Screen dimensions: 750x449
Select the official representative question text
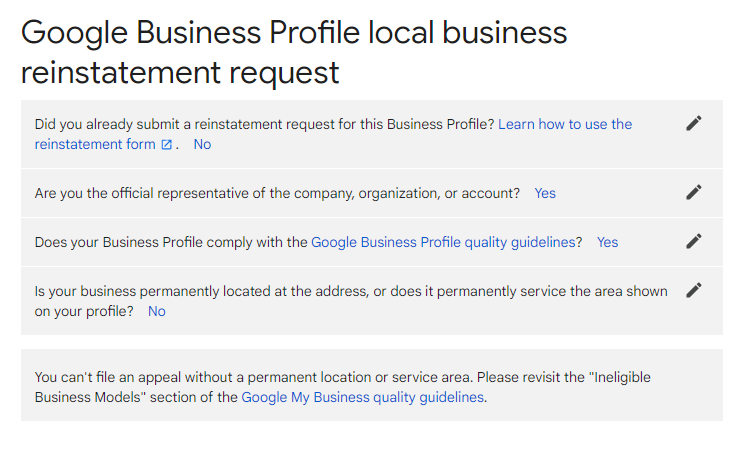pyautogui.click(x=277, y=193)
